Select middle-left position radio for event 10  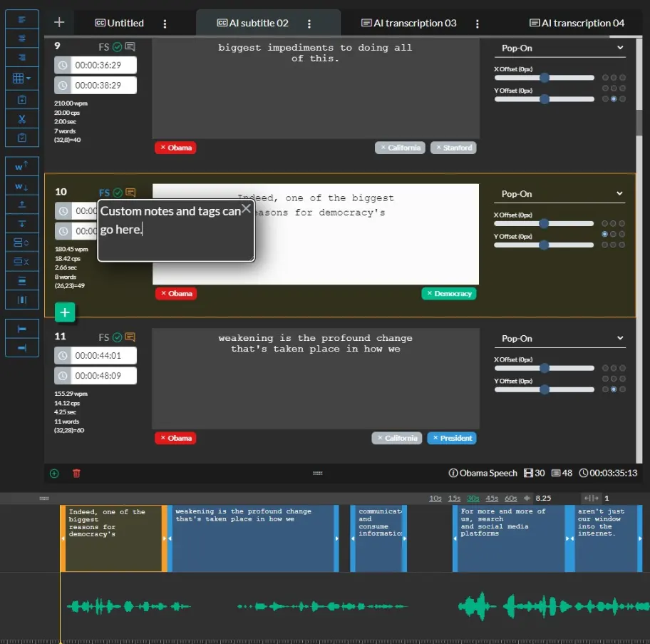(605, 234)
